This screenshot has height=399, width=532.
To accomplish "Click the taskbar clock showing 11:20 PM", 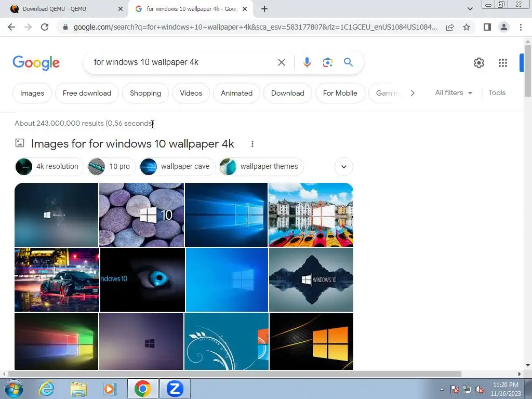I will click(506, 389).
